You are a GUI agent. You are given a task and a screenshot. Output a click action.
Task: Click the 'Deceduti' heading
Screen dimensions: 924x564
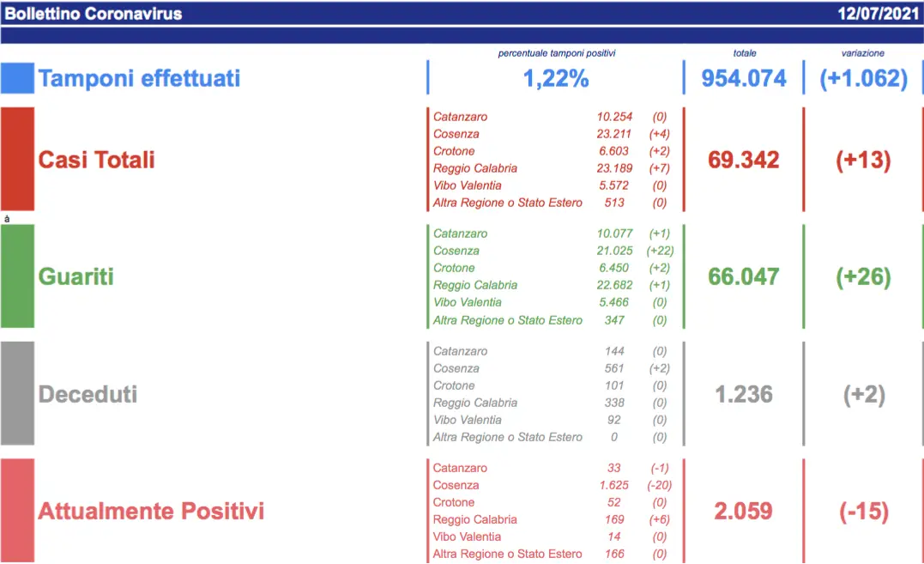(88, 394)
